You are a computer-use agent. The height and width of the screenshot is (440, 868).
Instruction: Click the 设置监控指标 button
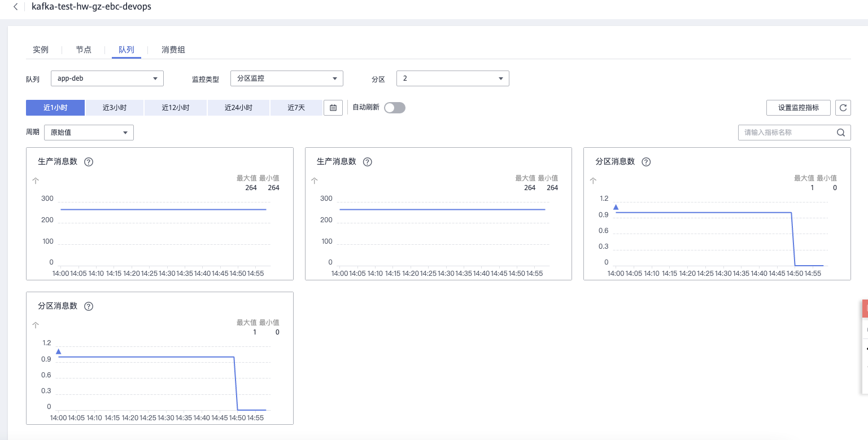pos(798,108)
